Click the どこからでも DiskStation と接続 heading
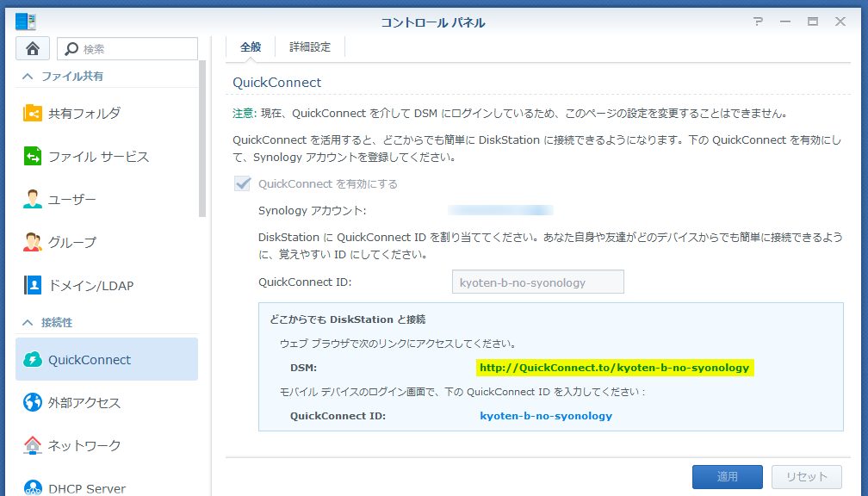This screenshot has width=868, height=496. [348, 319]
